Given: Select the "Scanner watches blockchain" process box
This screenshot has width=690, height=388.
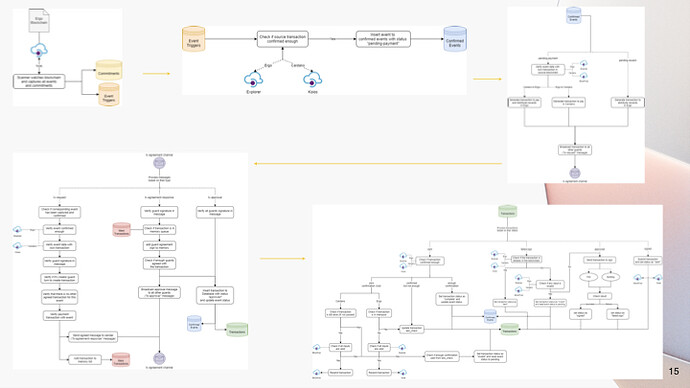Looking at the screenshot, I should click(39, 81).
